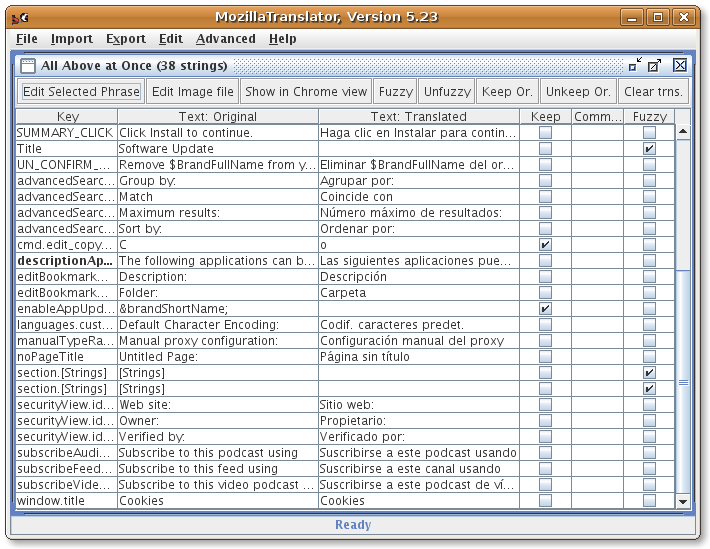Click the Comm... column header

(598, 116)
